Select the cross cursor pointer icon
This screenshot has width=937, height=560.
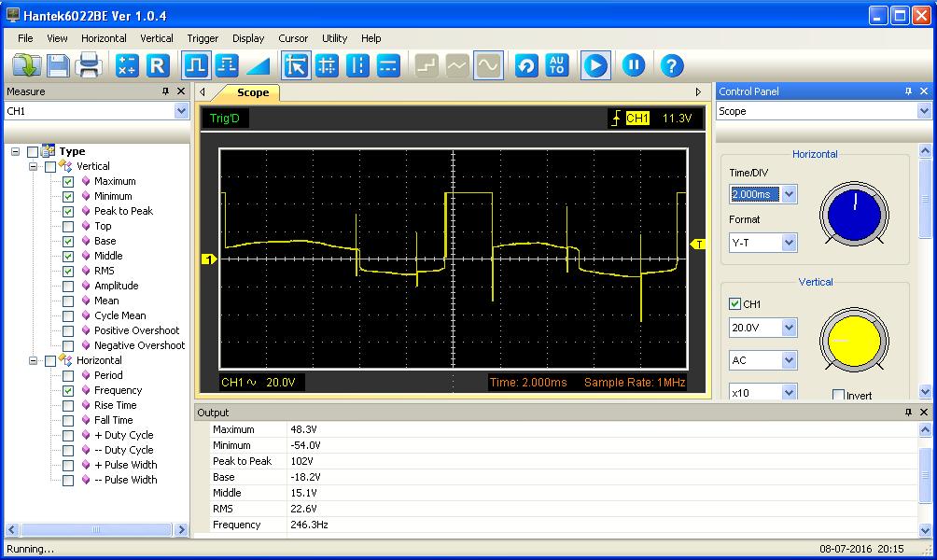pyautogui.click(x=296, y=65)
